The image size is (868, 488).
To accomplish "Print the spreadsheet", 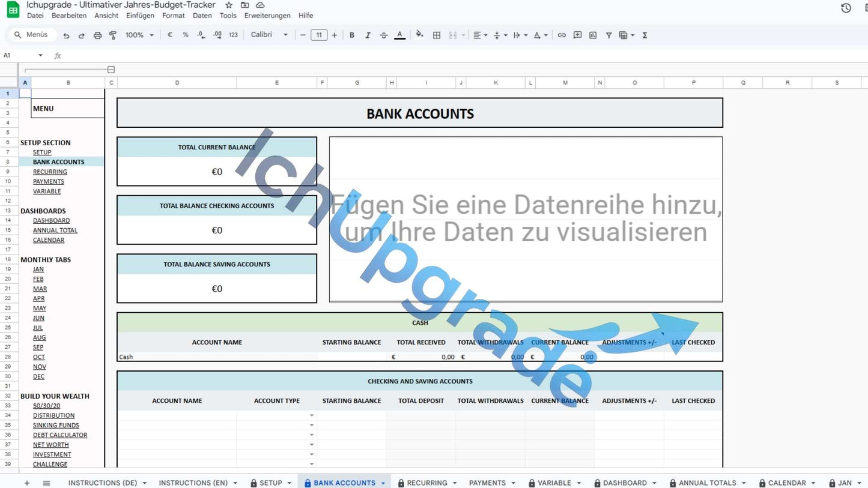I will [97, 35].
